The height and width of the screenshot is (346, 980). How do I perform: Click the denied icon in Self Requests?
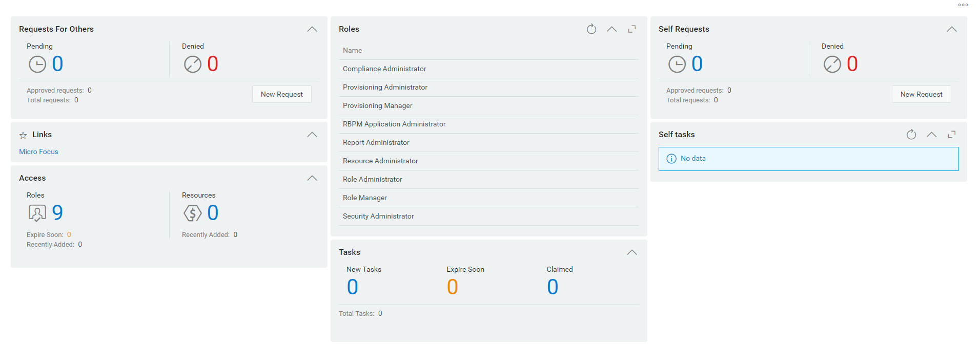pyautogui.click(x=832, y=64)
